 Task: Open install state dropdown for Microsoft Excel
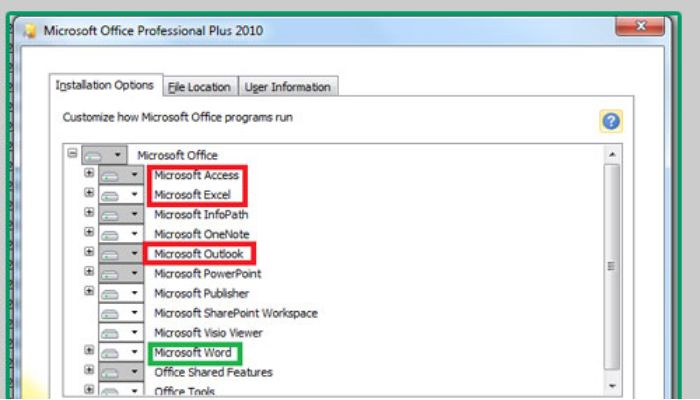[121, 195]
